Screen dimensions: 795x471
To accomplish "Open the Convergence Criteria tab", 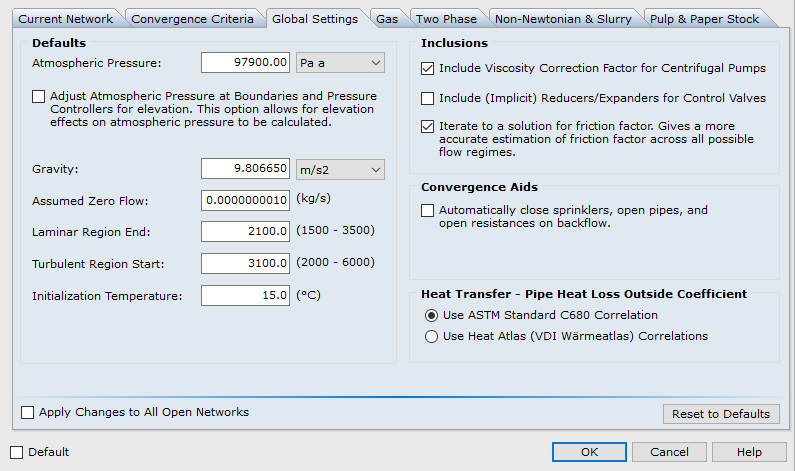I will pyautogui.click(x=194, y=19).
